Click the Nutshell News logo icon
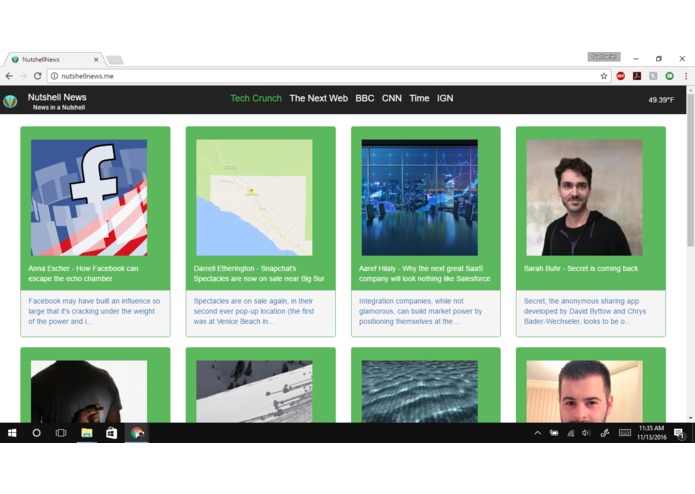The width and height of the screenshot is (695, 494). (10, 101)
